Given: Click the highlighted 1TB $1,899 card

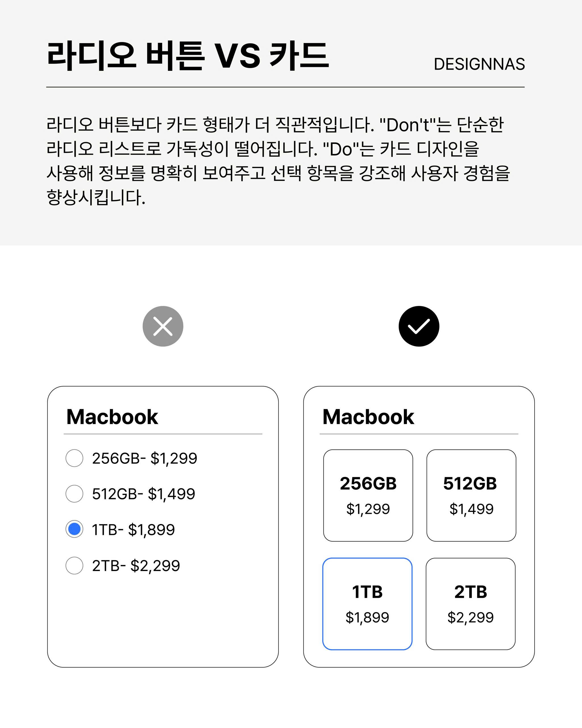Looking at the screenshot, I should pyautogui.click(x=367, y=604).
